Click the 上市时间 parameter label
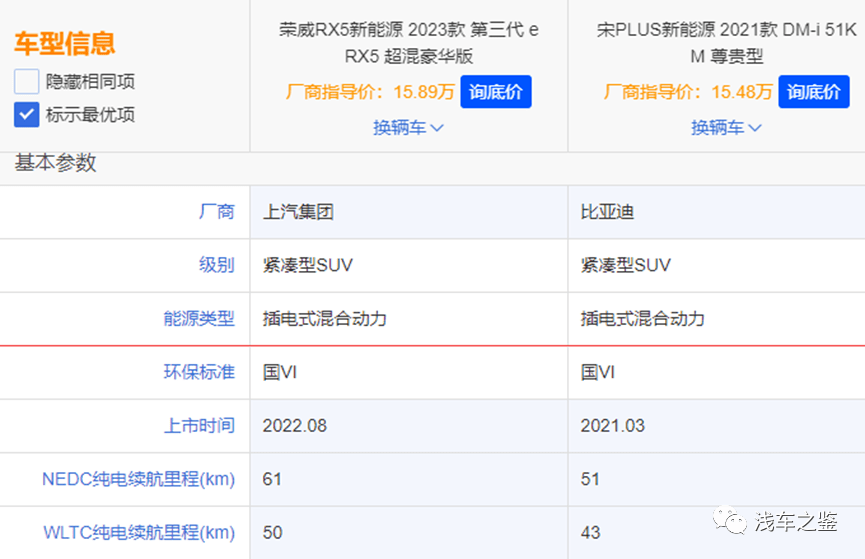This screenshot has width=865, height=559. click(199, 425)
